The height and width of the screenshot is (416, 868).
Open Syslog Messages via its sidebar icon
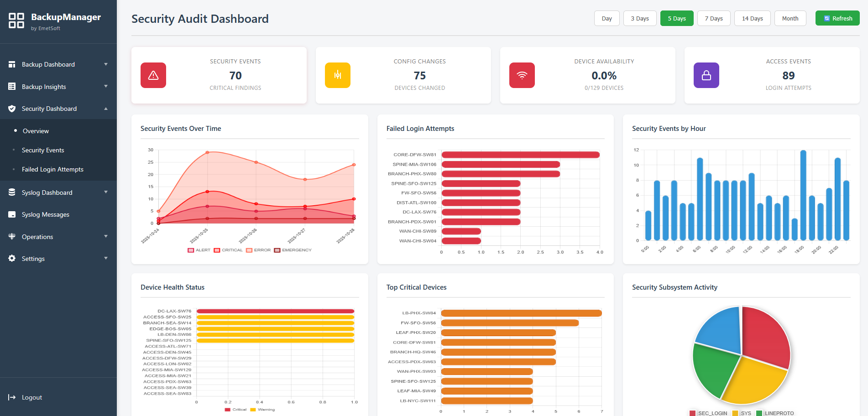click(11, 214)
